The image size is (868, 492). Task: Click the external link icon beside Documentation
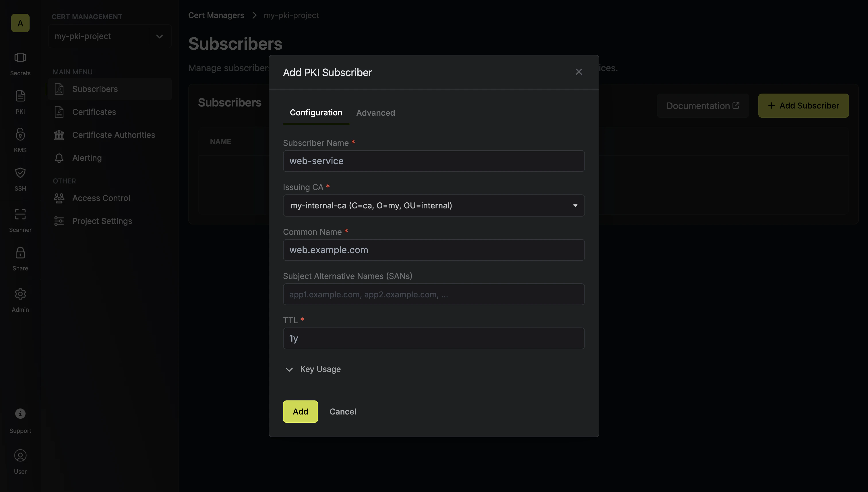(x=736, y=105)
